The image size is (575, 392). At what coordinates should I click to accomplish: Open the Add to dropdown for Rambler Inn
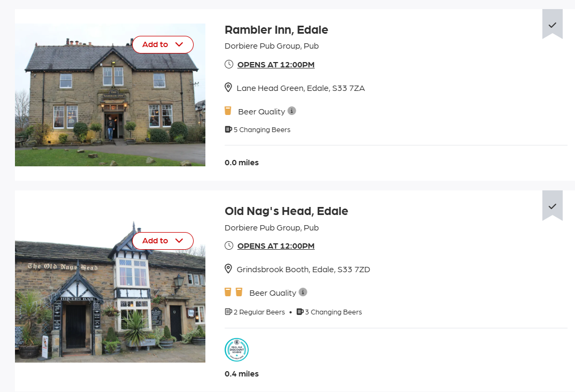click(163, 44)
